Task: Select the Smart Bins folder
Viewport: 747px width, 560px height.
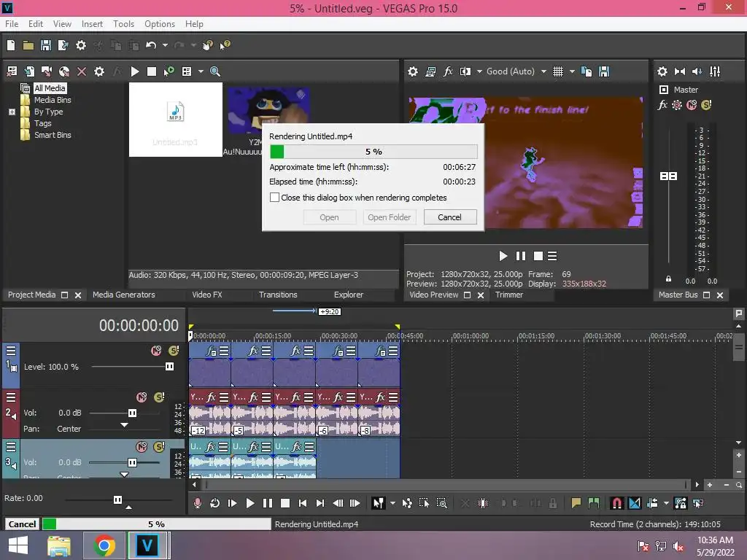Action: pos(53,135)
